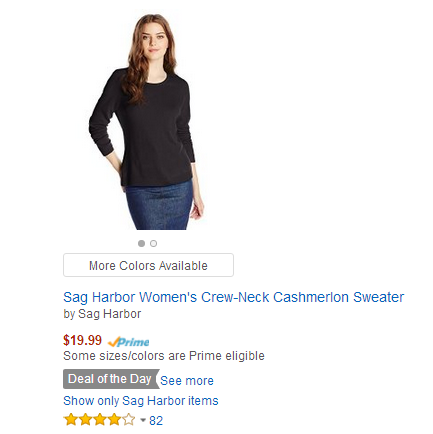Screen dimensions: 433x434
Task: Click the orange Prime checkmark icon
Action: (x=113, y=342)
